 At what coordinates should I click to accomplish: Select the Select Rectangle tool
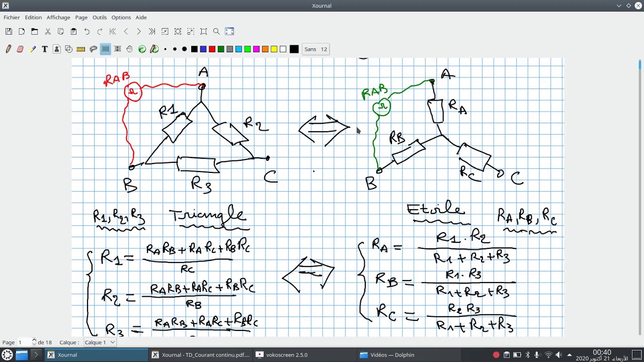[x=105, y=49]
